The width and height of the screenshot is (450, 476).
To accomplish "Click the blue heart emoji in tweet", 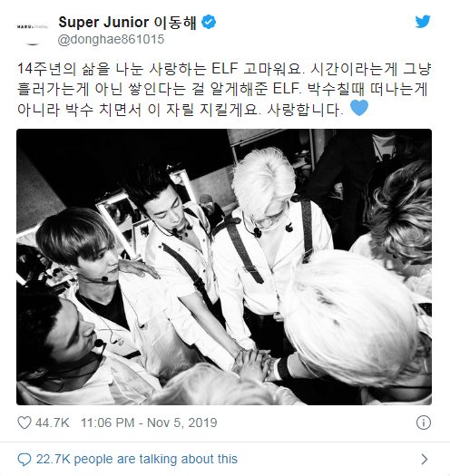I will 359,108.
